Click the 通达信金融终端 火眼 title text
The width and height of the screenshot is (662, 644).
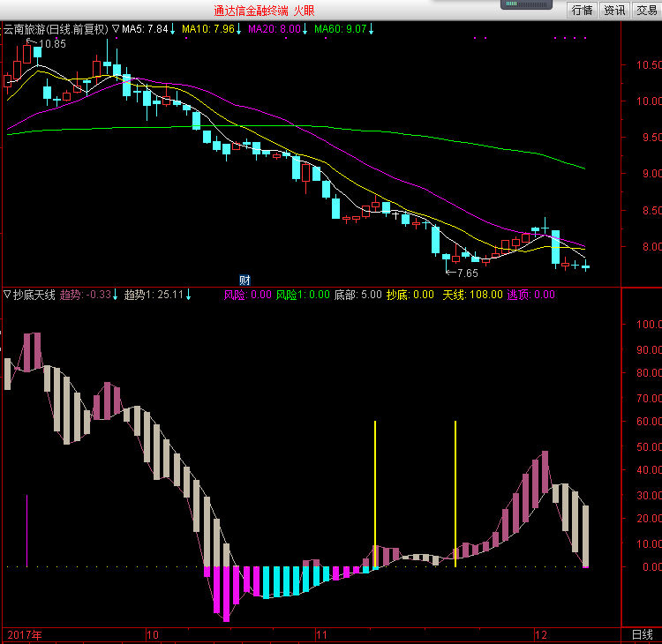264,11
